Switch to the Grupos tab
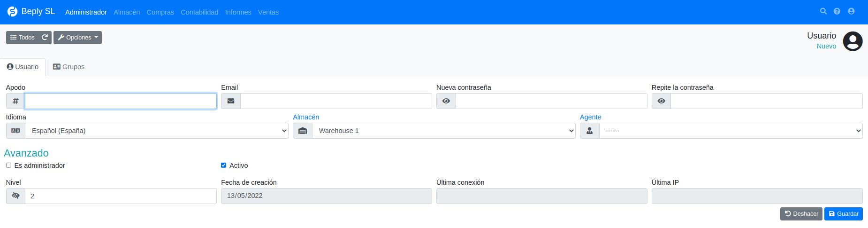 pos(69,67)
